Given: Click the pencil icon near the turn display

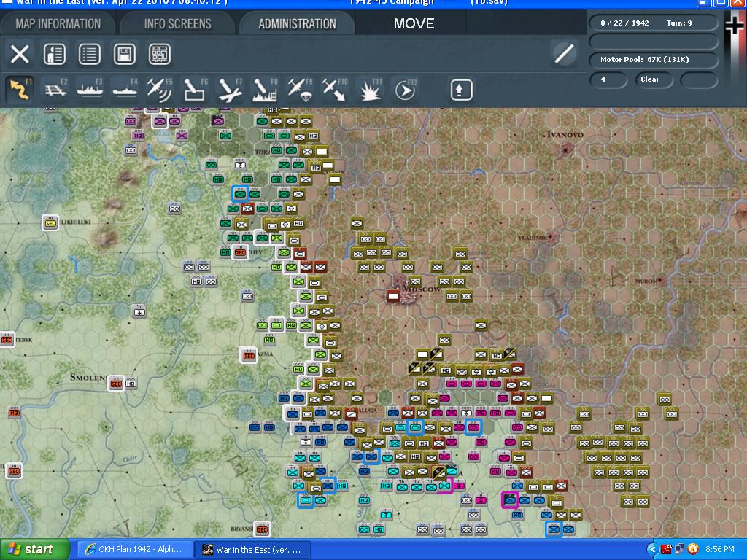Looking at the screenshot, I should click(x=563, y=54).
